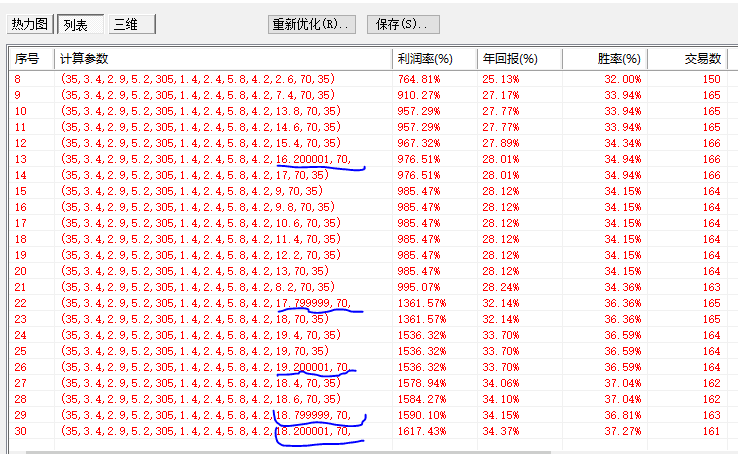Sort by the 胜率(%) column header

[605, 59]
